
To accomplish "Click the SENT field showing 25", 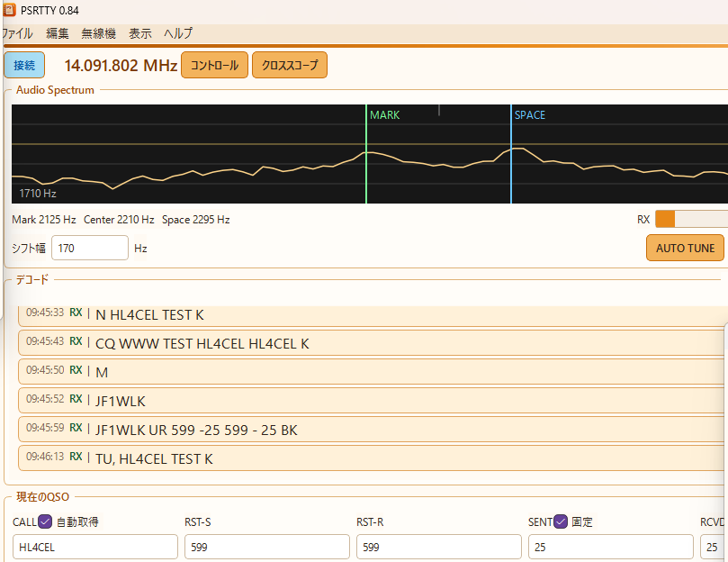I will 610,547.
